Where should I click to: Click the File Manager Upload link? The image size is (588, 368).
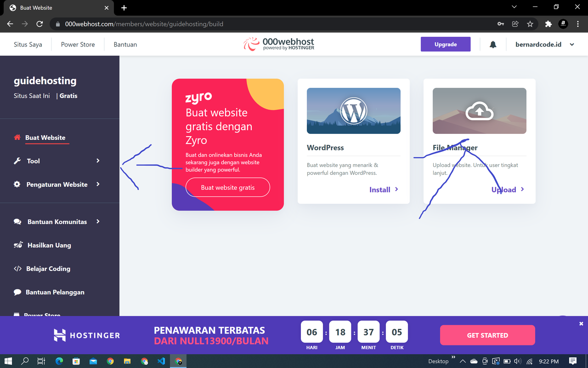tap(508, 190)
